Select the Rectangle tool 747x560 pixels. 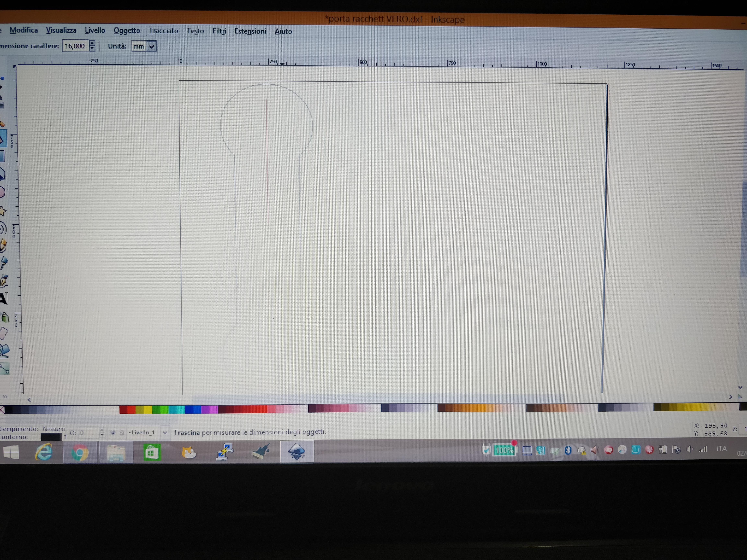click(2, 156)
